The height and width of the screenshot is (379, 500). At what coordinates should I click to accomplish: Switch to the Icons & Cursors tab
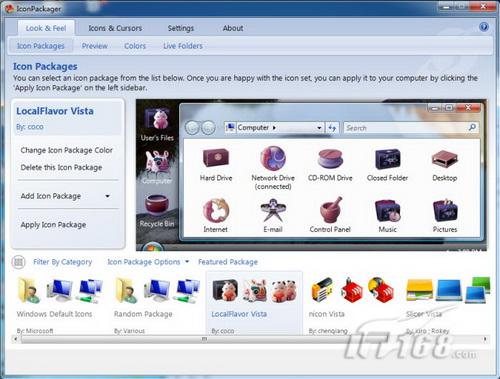[x=115, y=28]
